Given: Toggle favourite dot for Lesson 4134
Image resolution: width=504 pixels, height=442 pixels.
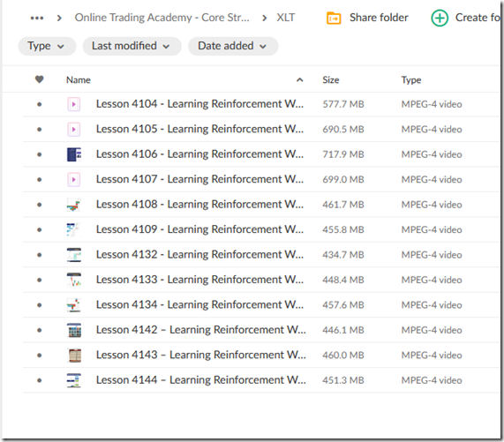Looking at the screenshot, I should 39,305.
